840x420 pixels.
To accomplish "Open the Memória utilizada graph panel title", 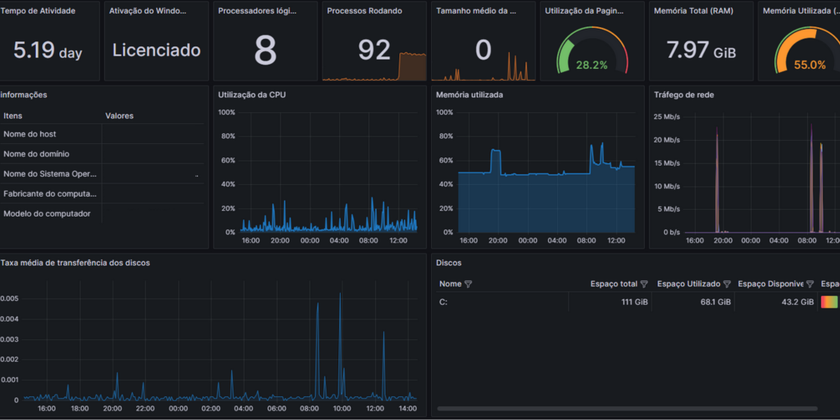I will tap(469, 95).
